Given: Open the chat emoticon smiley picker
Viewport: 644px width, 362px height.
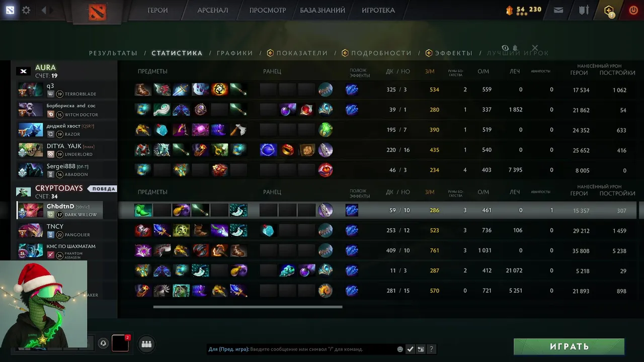Looking at the screenshot, I should pyautogui.click(x=400, y=349).
